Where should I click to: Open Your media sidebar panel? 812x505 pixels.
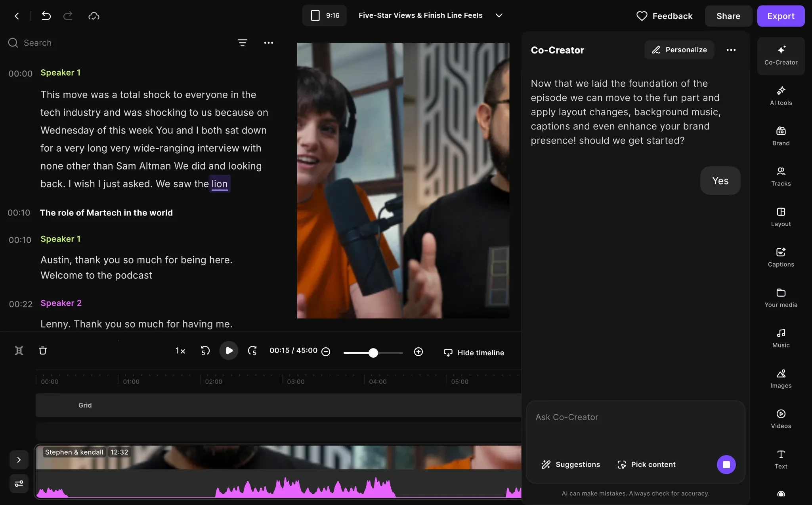click(x=781, y=298)
